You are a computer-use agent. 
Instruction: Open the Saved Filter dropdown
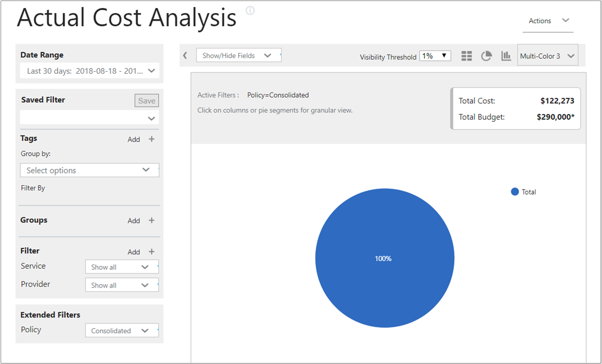click(x=89, y=117)
